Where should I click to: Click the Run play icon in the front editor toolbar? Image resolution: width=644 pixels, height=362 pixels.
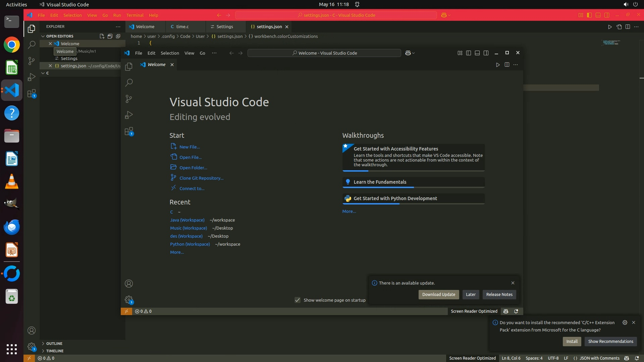pos(498,65)
